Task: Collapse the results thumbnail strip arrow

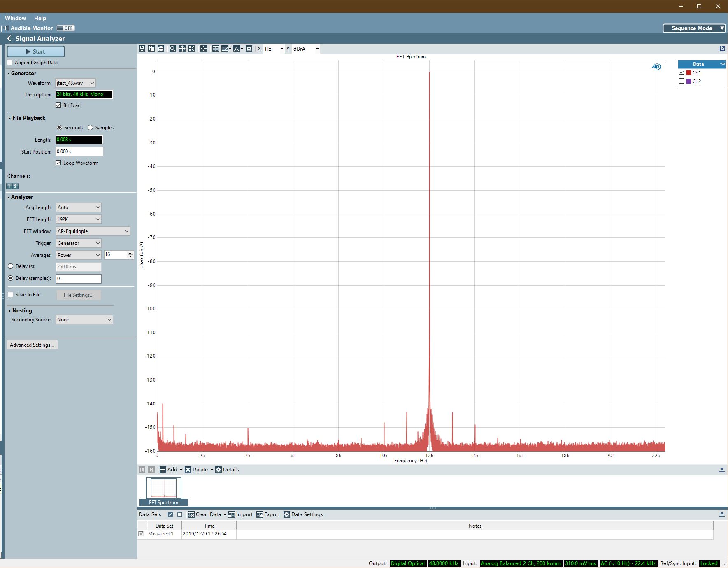Action: tap(722, 470)
